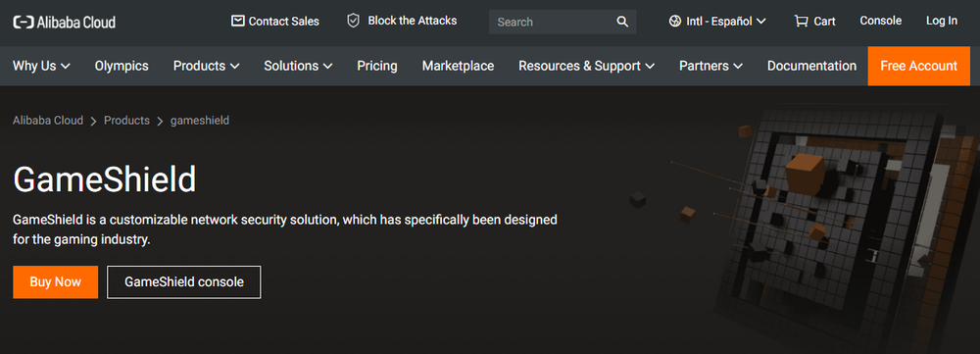This screenshot has width=980, height=354.
Task: Click Alibaba Cloud breadcrumb link
Action: pos(48,120)
